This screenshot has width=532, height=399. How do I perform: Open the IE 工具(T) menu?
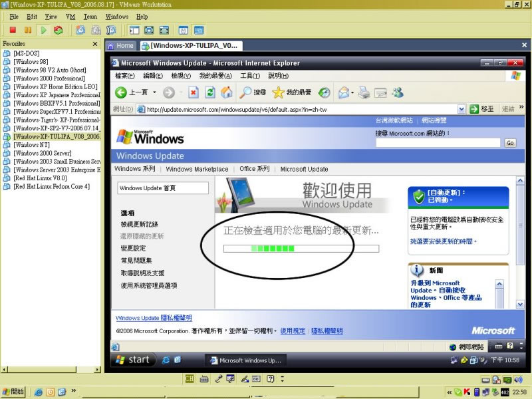coord(250,76)
